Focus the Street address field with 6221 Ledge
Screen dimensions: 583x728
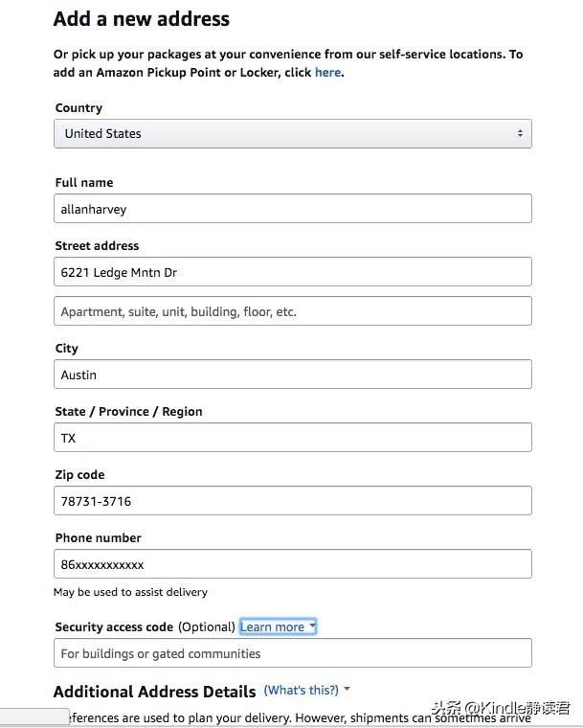(x=292, y=272)
